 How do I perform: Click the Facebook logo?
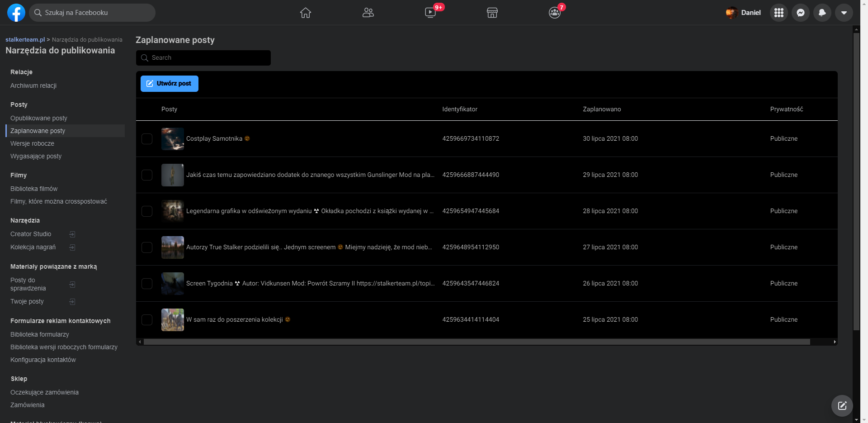coord(16,13)
